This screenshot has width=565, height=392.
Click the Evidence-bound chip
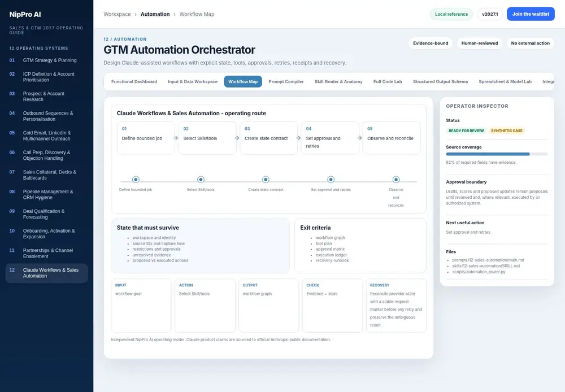coord(431,43)
